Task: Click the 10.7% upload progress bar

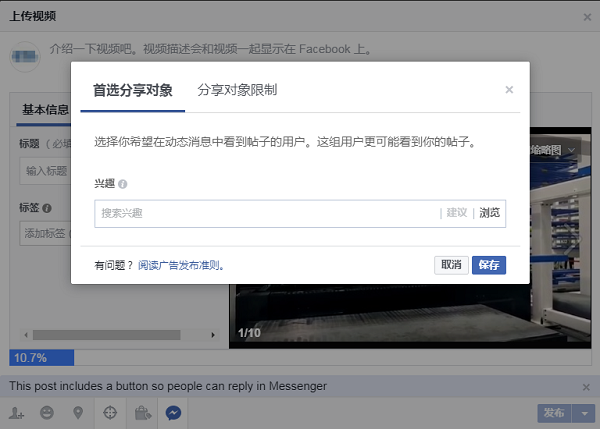Action: 41,357
